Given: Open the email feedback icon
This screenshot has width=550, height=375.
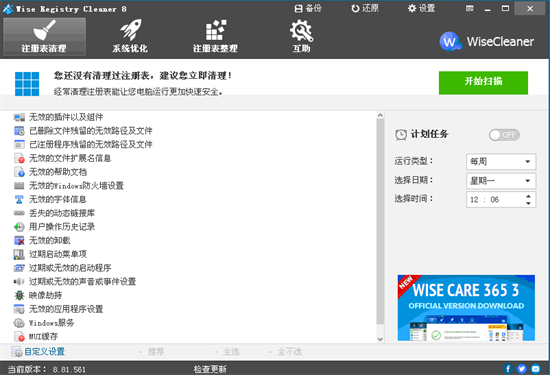Looking at the screenshot, I should pos(535,369).
